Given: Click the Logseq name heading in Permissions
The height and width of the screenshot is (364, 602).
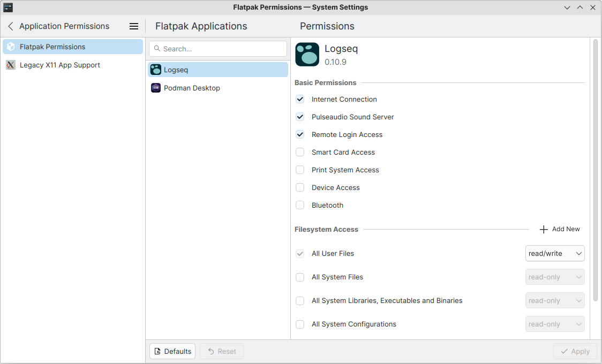Looking at the screenshot, I should pos(341,49).
